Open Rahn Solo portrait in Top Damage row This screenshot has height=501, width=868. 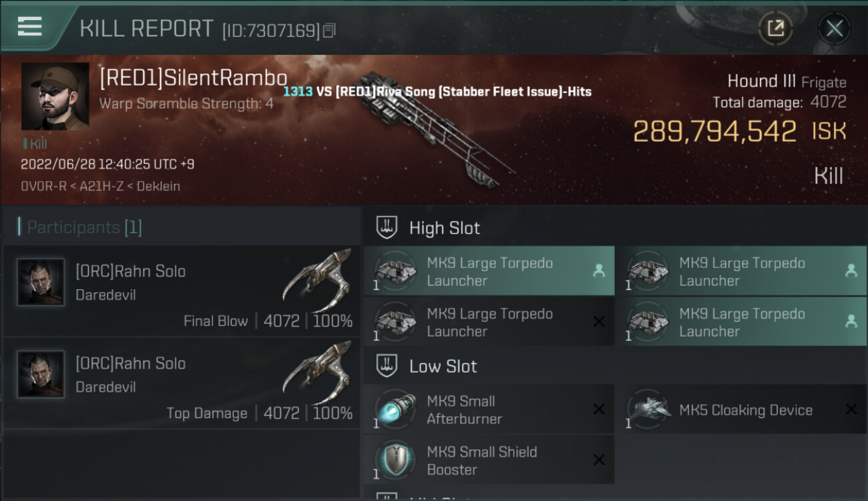pos(41,374)
